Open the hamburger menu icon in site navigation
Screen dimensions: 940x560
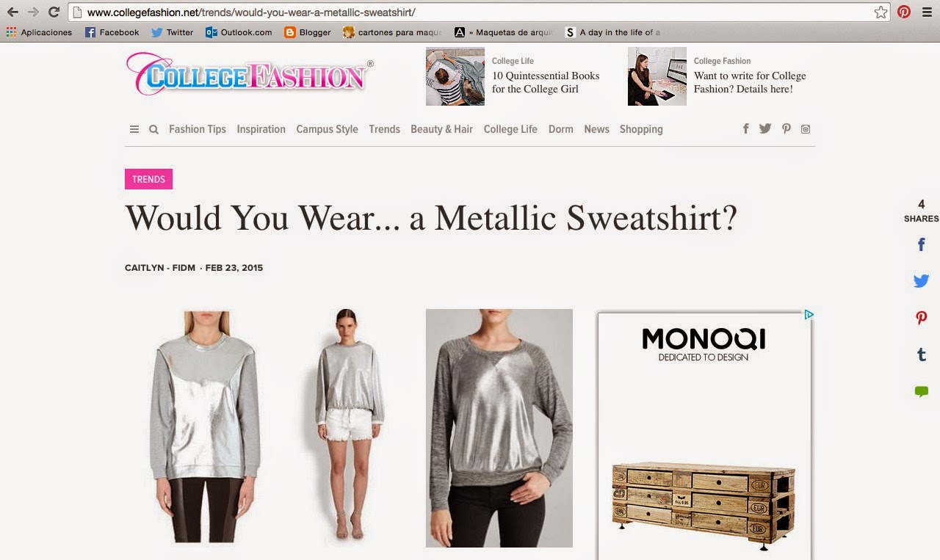coord(134,129)
